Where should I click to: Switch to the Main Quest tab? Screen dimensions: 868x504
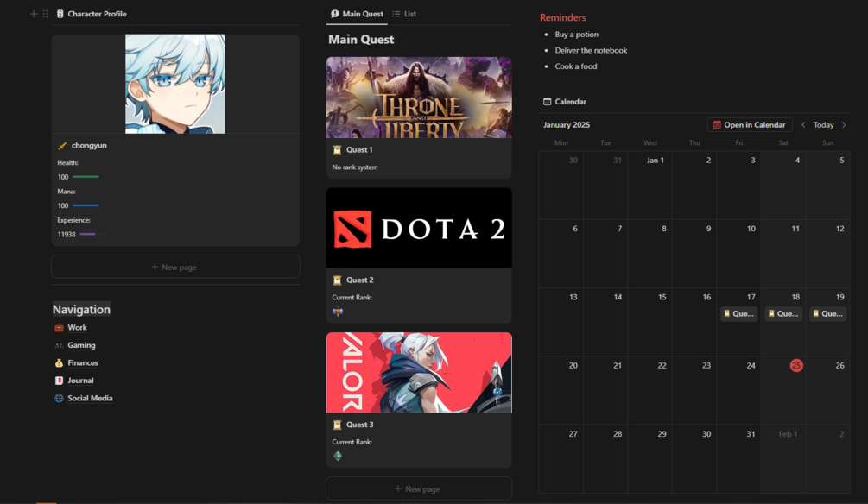[x=357, y=14]
